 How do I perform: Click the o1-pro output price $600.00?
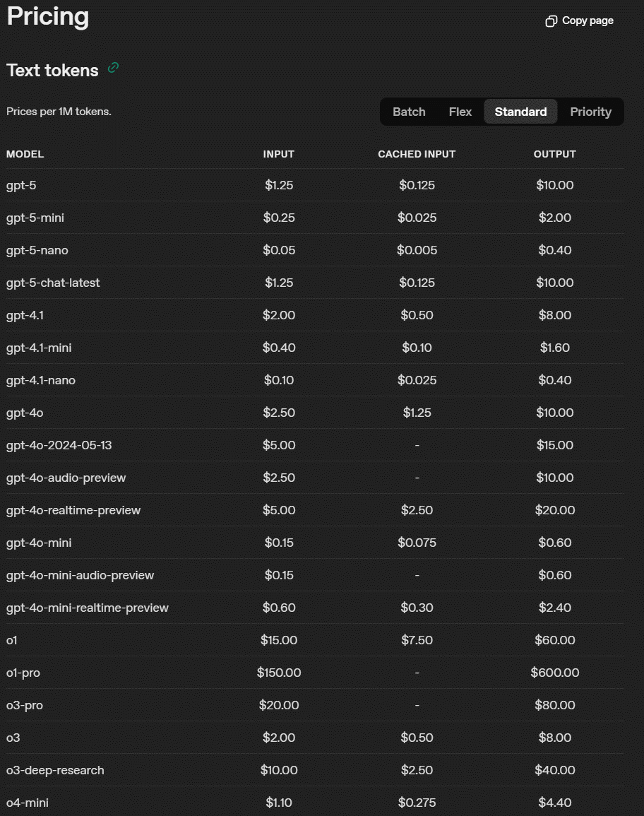point(554,673)
